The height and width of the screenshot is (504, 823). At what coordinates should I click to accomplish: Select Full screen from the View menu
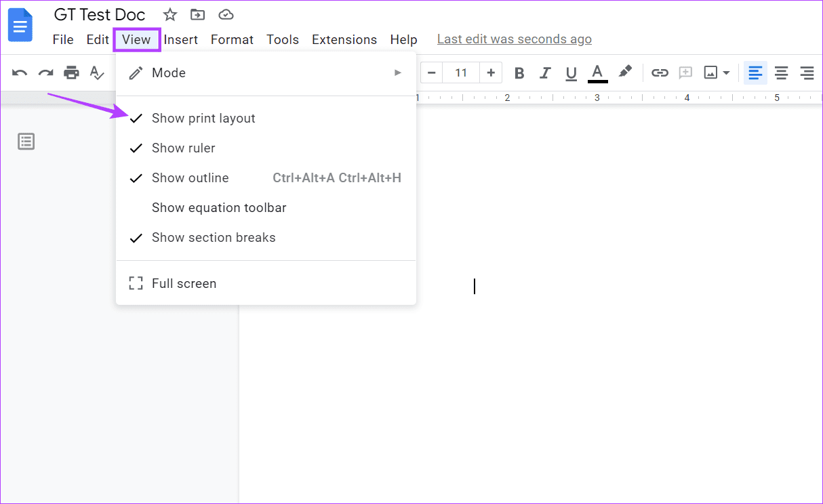266,284
